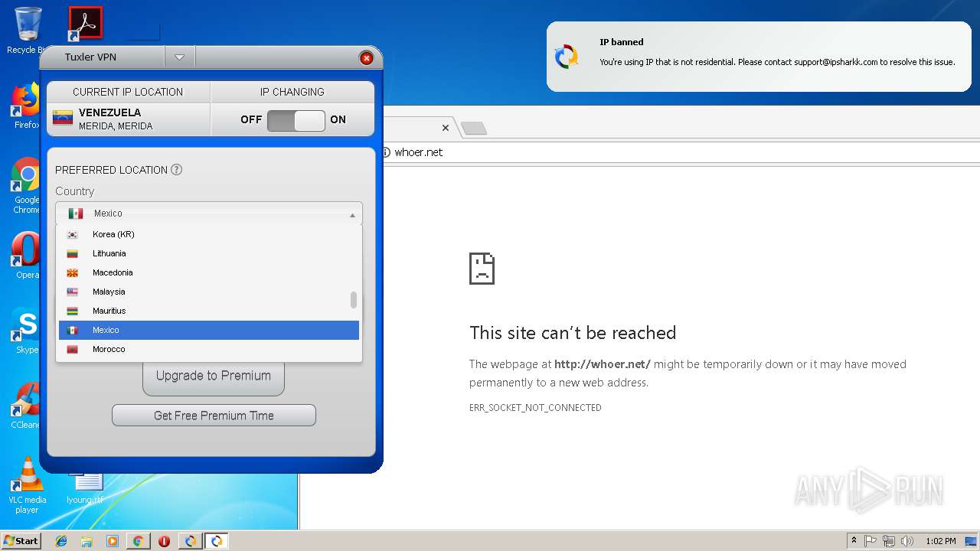Open network tray icon
Screen dimensions: 980x551
[889, 541]
